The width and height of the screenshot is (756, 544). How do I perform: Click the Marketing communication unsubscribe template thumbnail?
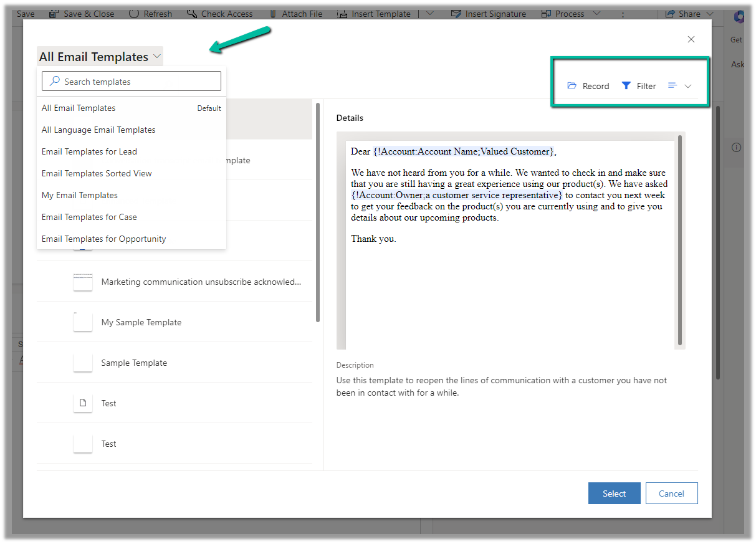coord(83,282)
